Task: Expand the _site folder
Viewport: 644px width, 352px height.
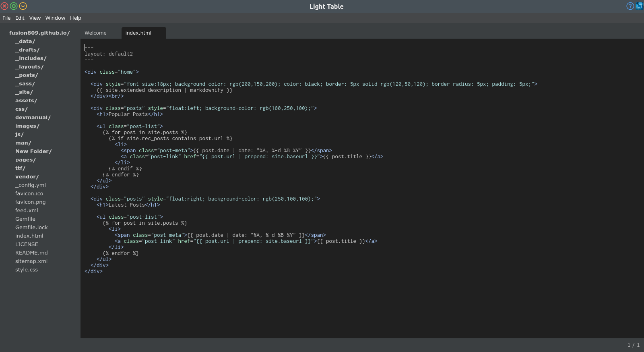Action: point(24,92)
